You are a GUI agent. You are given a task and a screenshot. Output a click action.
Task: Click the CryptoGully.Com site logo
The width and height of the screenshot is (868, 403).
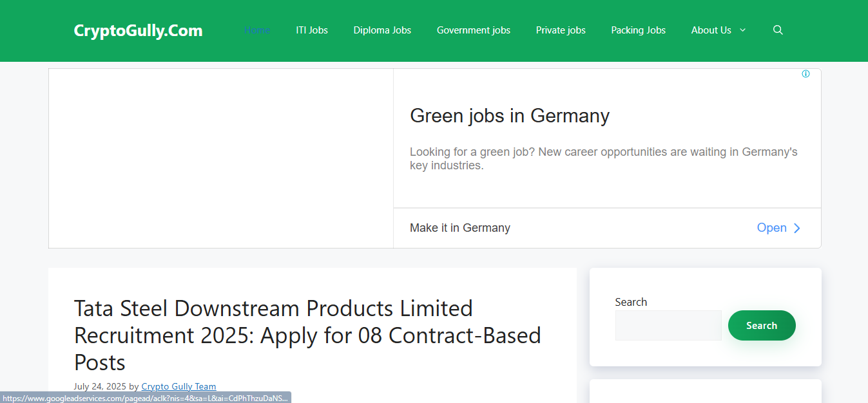pos(138,30)
